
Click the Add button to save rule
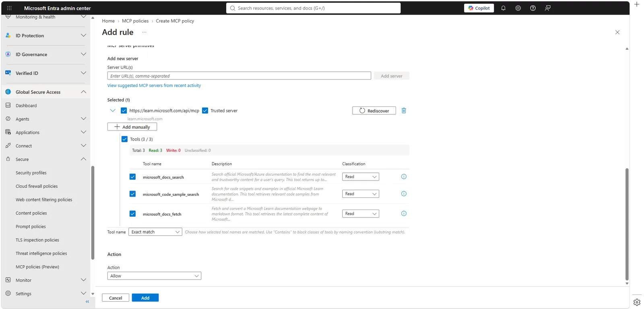click(x=145, y=298)
